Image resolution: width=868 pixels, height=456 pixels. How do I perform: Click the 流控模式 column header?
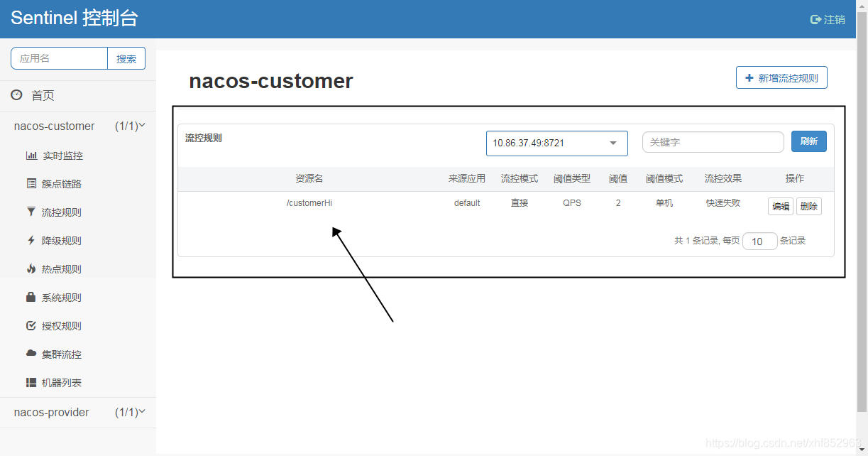pos(520,179)
